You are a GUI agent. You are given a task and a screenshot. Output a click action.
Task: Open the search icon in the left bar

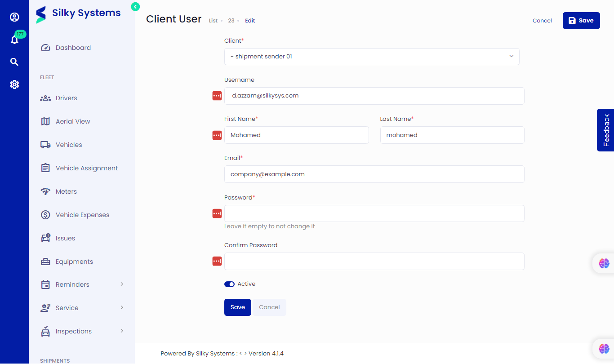14,62
